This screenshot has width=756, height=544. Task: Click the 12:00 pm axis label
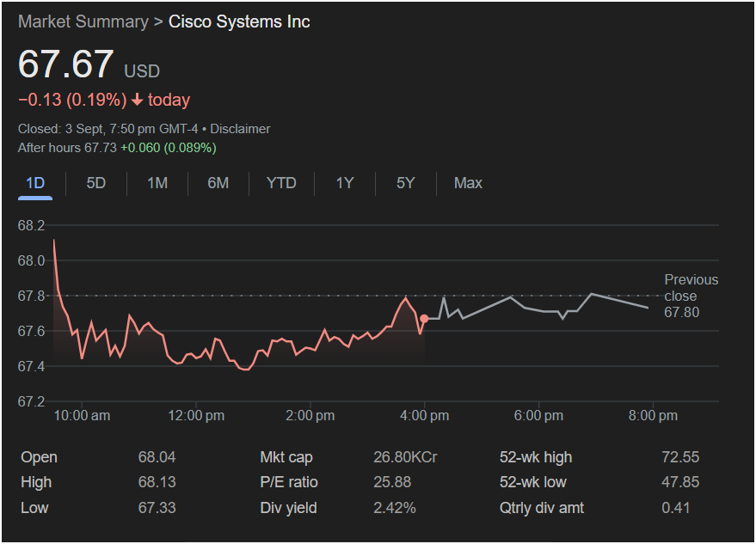196,415
